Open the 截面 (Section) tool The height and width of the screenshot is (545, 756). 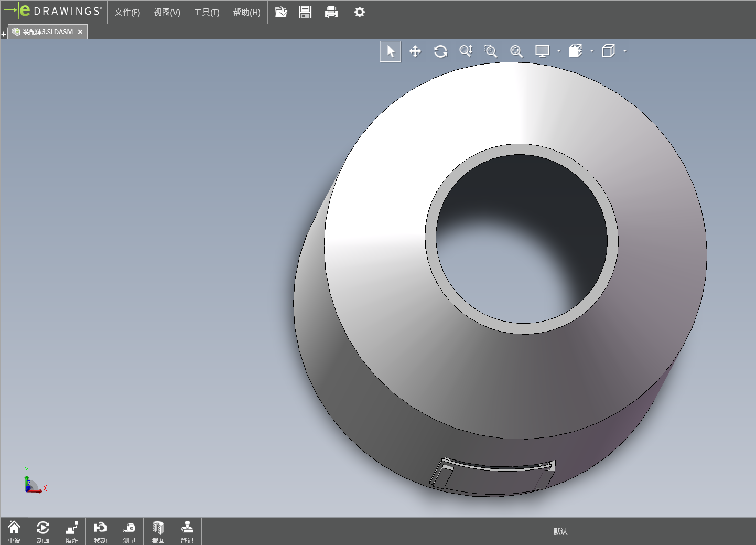[158, 532]
